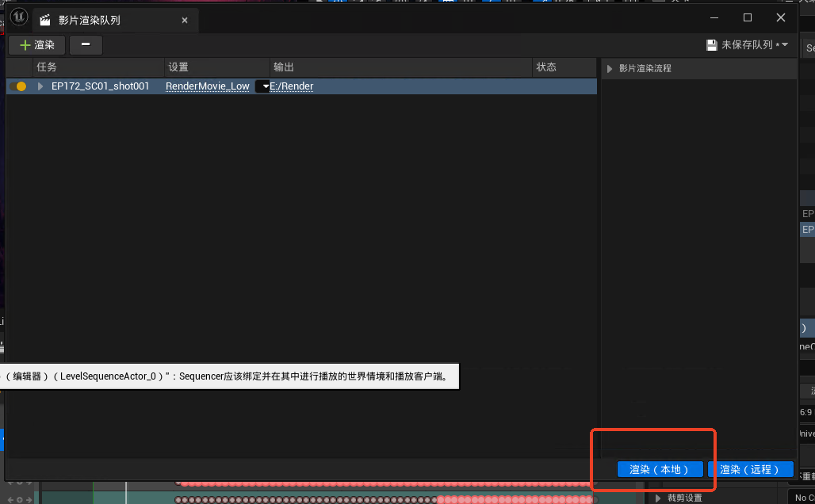Open the E:/Render output path link
This screenshot has height=504, width=815.
click(292, 86)
